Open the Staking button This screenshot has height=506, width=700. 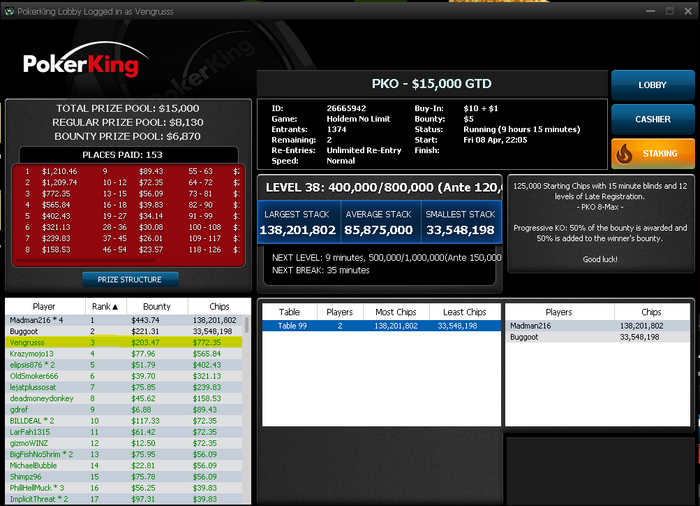pos(653,154)
